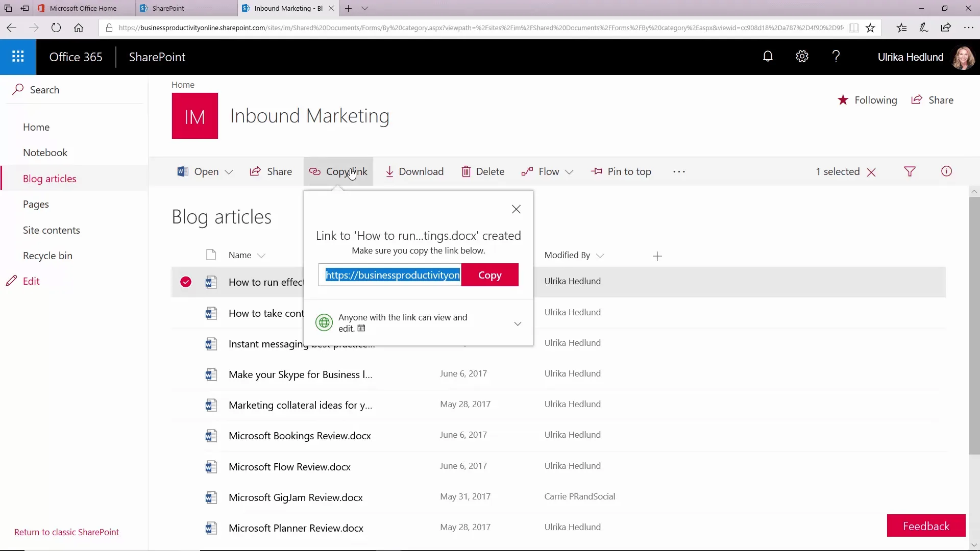Go to Home in the left navigation

(x=36, y=127)
